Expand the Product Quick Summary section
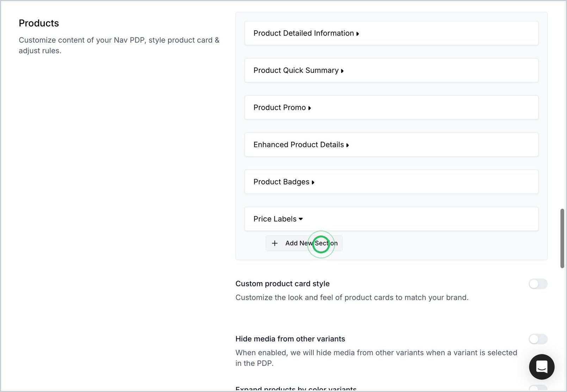 pyautogui.click(x=391, y=70)
